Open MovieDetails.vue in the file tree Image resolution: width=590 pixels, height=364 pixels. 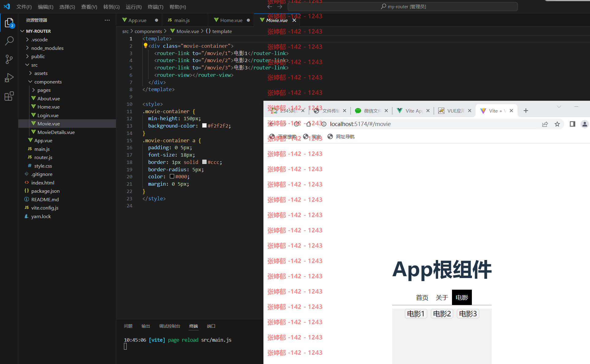[56, 132]
